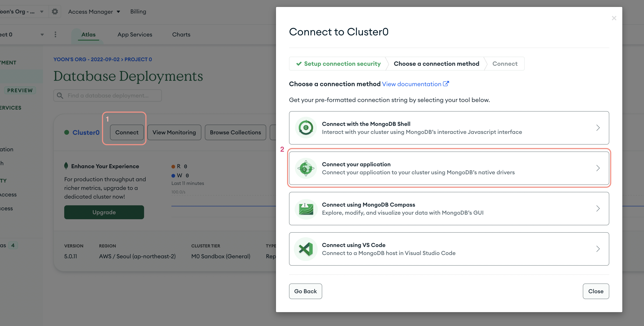Click the project three-dot menu icon
Image resolution: width=644 pixels, height=326 pixels.
coord(56,35)
